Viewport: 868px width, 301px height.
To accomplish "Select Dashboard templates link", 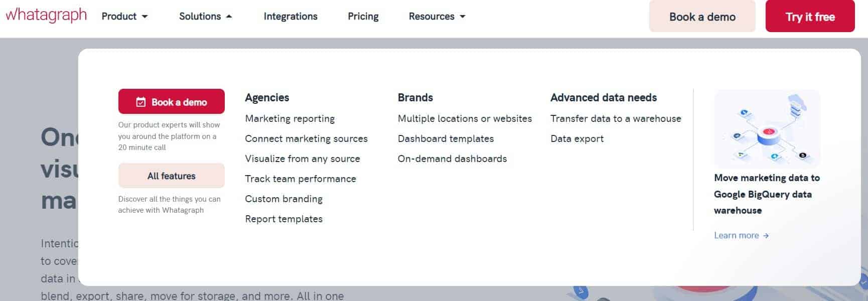I will point(446,138).
